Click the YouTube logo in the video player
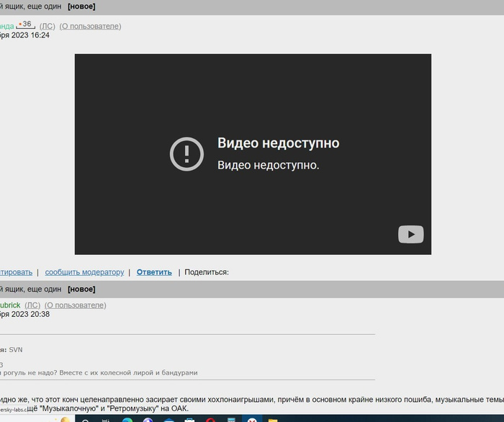This screenshot has width=504, height=422. coord(411,234)
